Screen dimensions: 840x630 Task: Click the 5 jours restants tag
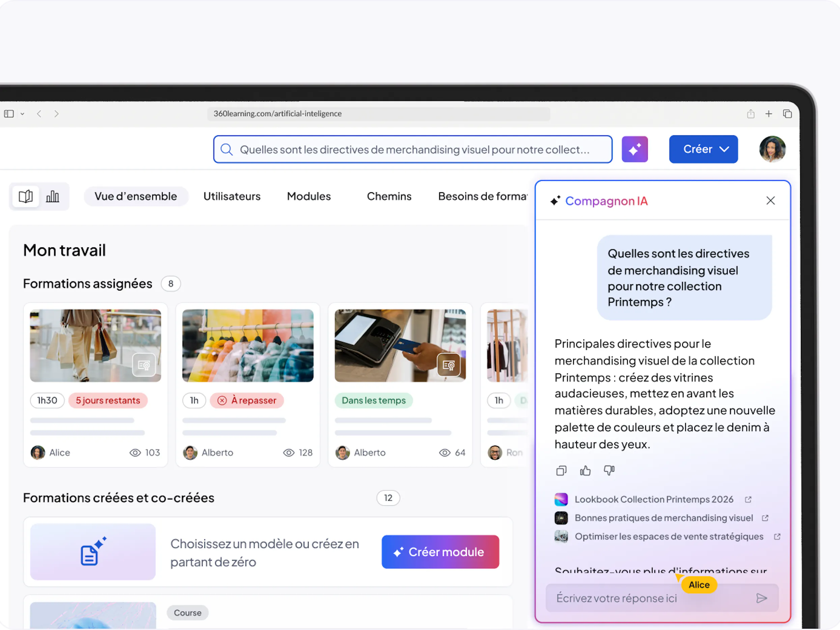[108, 400]
